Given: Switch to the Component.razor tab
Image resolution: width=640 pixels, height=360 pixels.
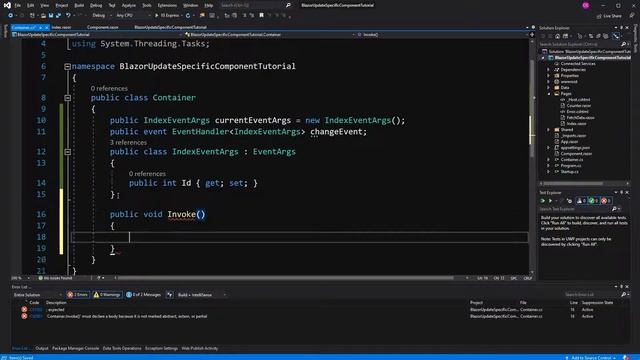Looking at the screenshot, I should pos(102,27).
